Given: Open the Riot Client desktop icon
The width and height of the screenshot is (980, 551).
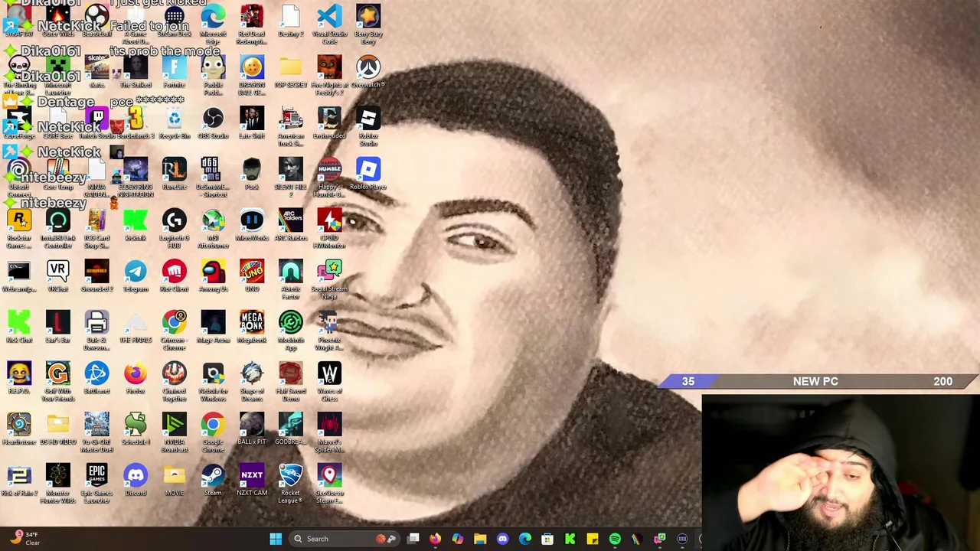Looking at the screenshot, I should [x=174, y=276].
